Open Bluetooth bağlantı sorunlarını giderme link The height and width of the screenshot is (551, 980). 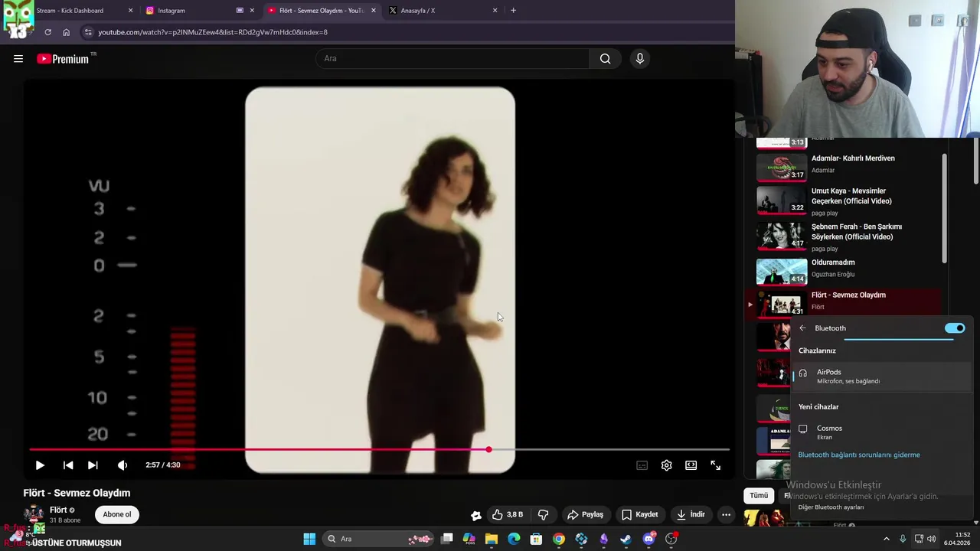pos(859,455)
